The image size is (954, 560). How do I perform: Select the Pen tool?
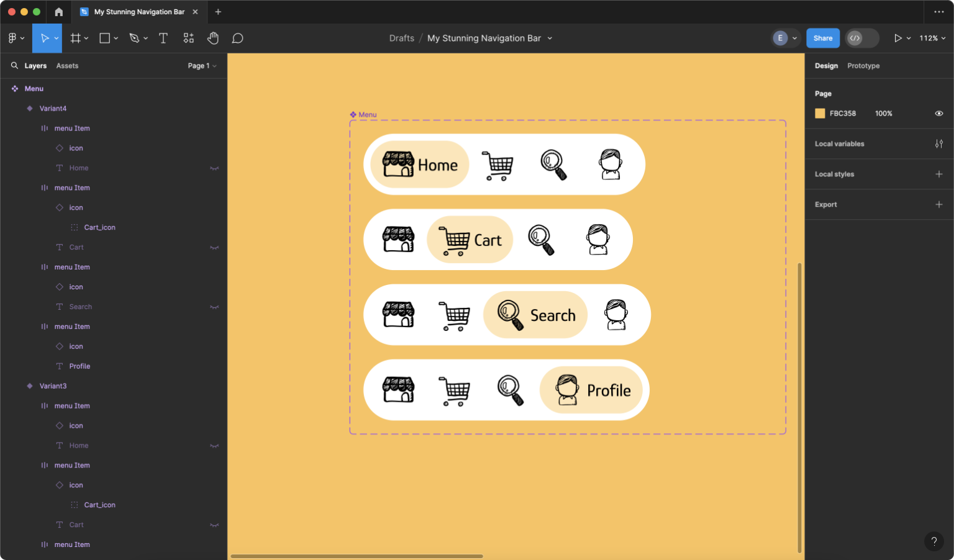click(x=134, y=38)
